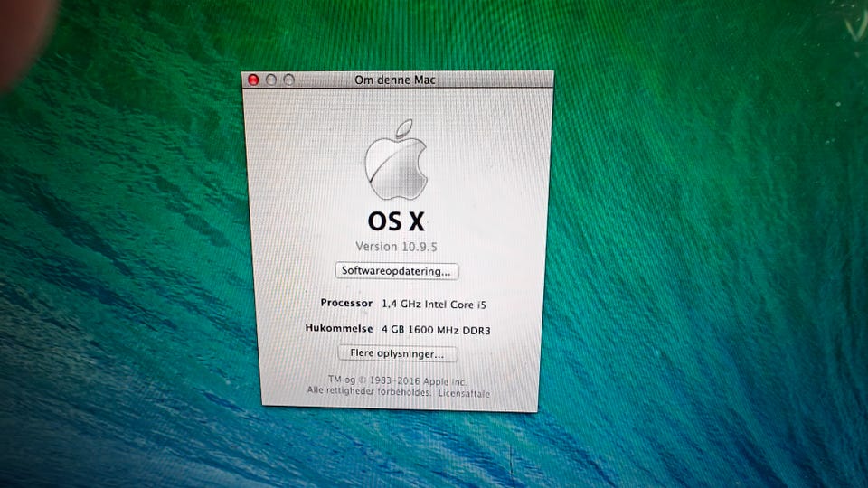Click the TM og © 1983-2016 Apple Inc. text
This screenshot has width=868, height=488.
398,380
